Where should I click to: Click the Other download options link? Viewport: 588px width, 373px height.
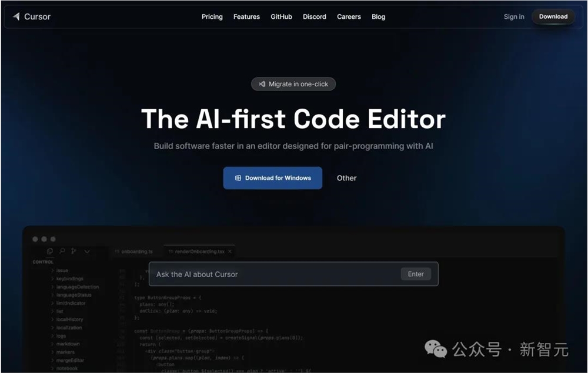[x=346, y=178]
